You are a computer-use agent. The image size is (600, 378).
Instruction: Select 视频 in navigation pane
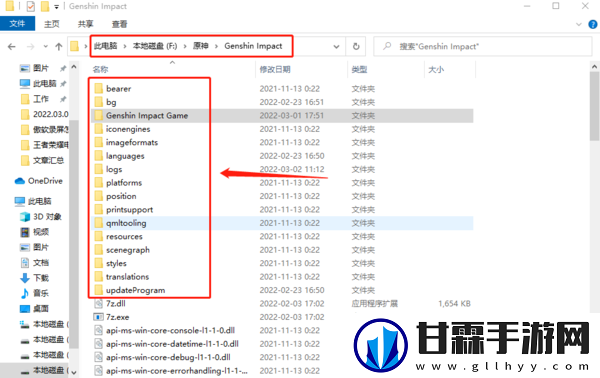point(41,232)
